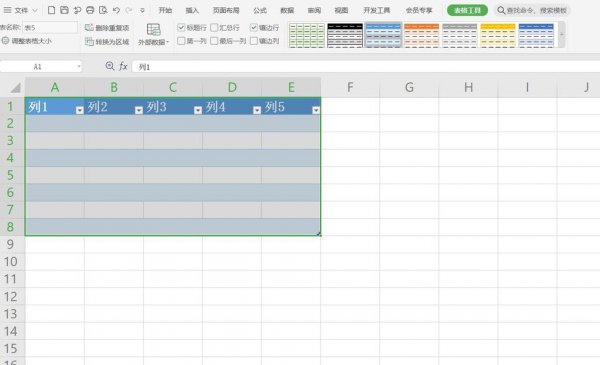Apply the light blue table style
600x365 pixels.
pyautogui.click(x=383, y=35)
